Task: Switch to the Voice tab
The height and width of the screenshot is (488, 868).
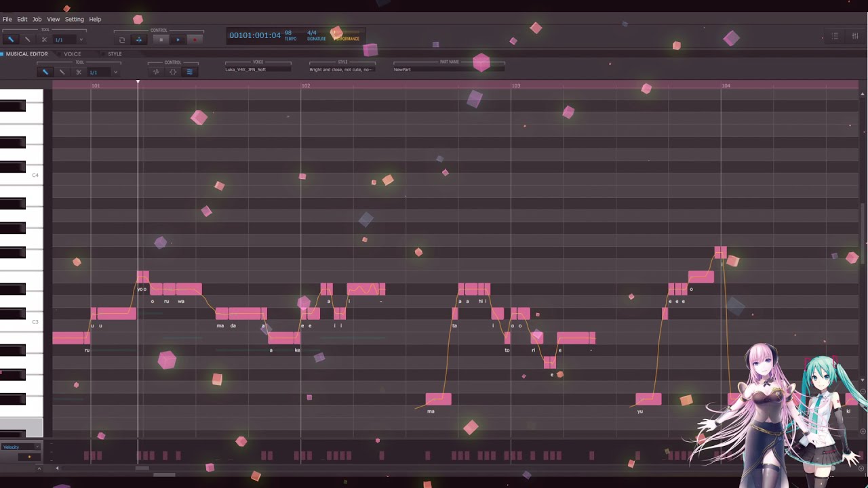Action: 72,54
